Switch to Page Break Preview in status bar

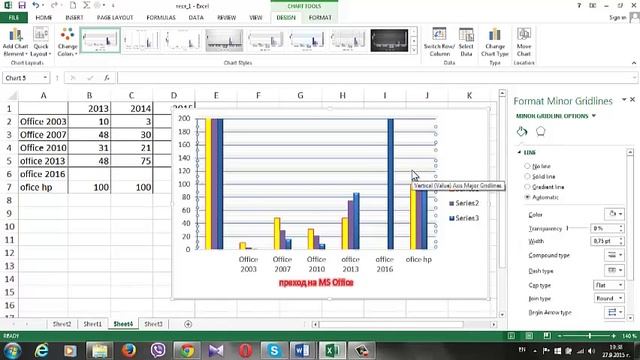[547, 336]
